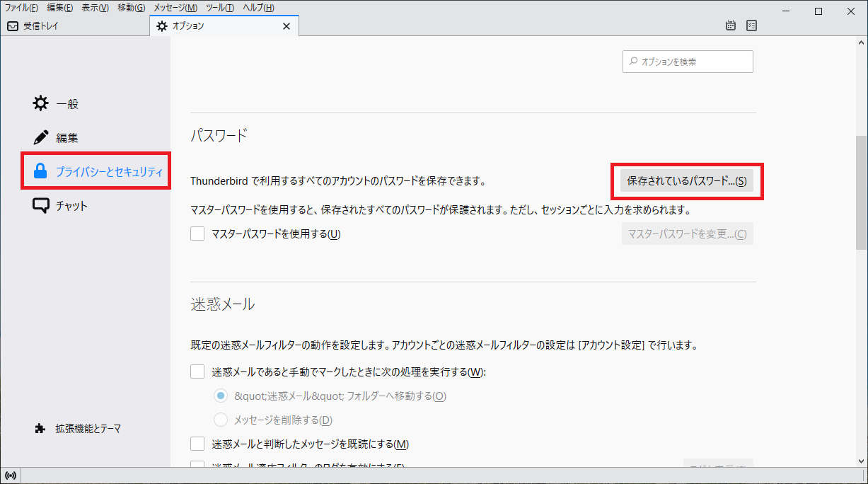This screenshot has height=484, width=868.
Task: Close the オプション tab
Action: click(287, 26)
